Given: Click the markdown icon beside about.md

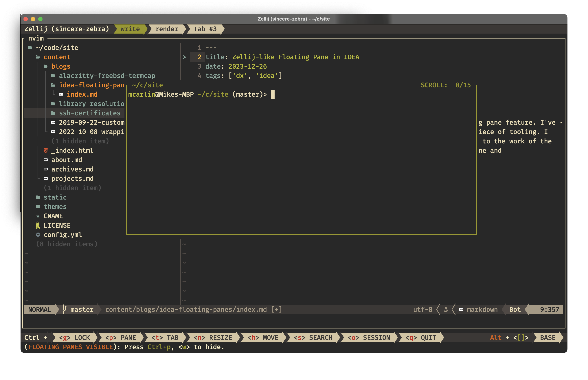Looking at the screenshot, I should point(46,160).
